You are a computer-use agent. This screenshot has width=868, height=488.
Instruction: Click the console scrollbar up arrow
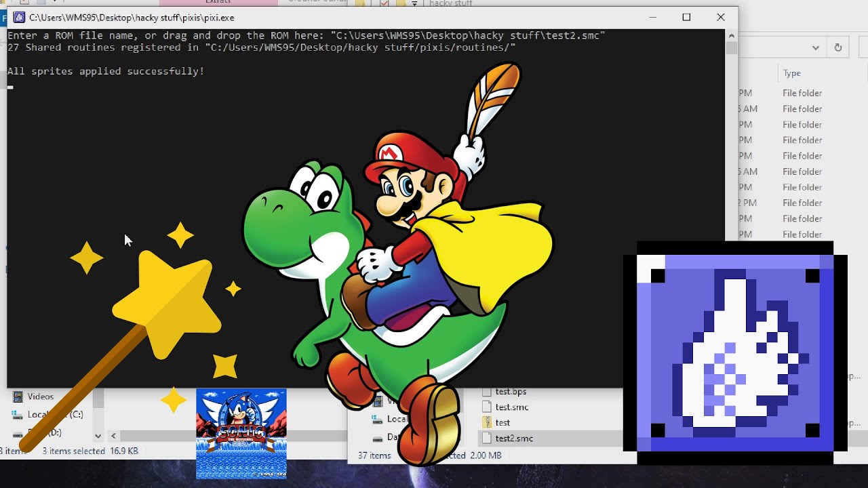tap(731, 35)
